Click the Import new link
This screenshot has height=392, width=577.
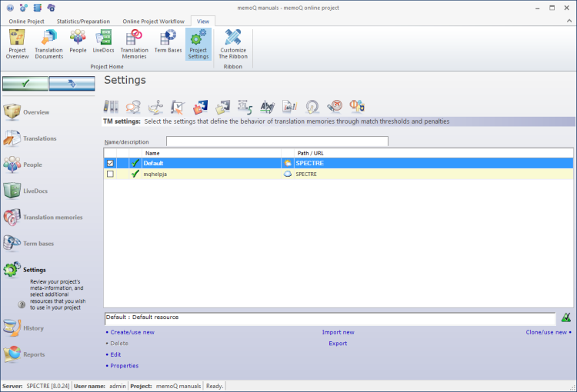click(x=338, y=332)
